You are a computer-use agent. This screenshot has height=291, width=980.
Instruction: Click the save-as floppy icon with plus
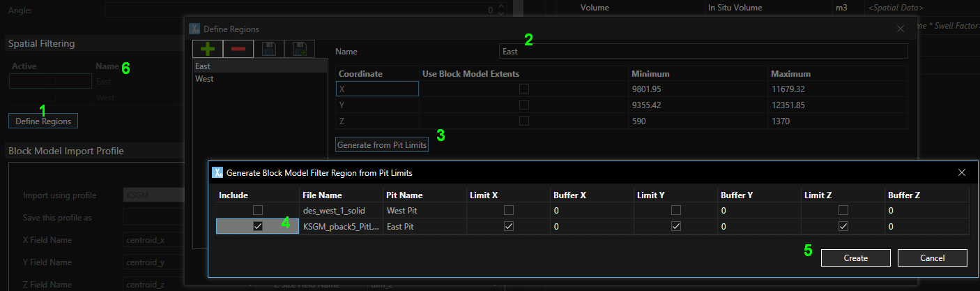click(300, 49)
